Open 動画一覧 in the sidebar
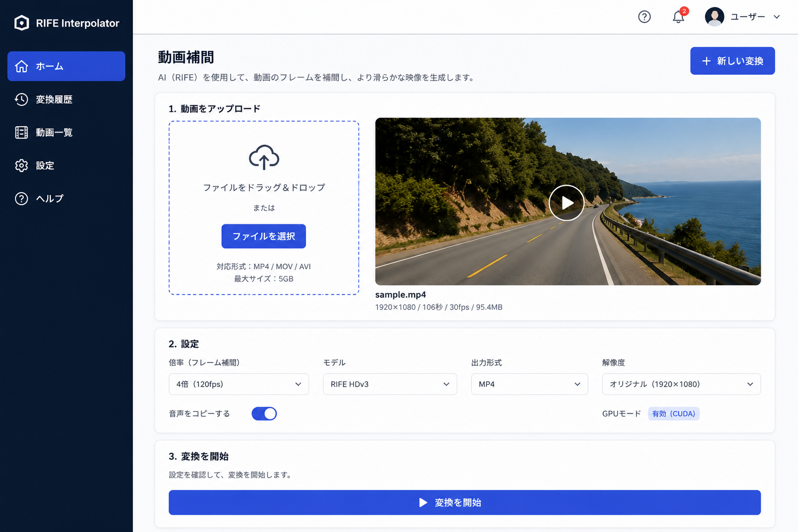The width and height of the screenshot is (798, 532). coord(66,132)
